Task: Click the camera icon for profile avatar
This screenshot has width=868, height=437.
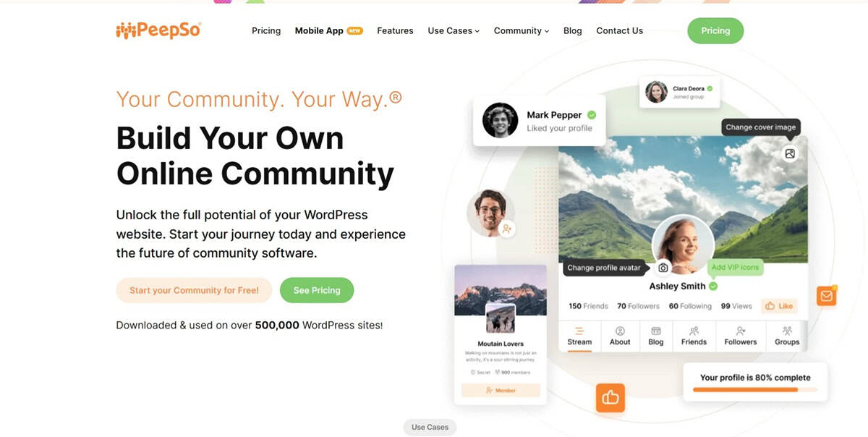Action: pyautogui.click(x=663, y=268)
